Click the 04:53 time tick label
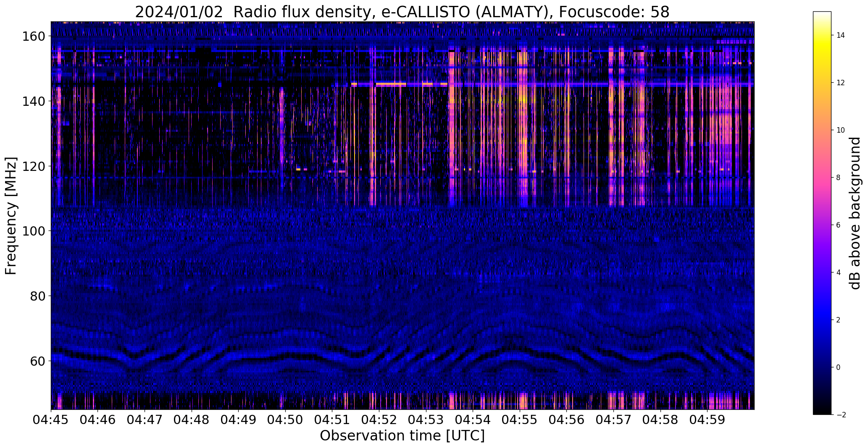The height and width of the screenshot is (448, 868). 426,419
